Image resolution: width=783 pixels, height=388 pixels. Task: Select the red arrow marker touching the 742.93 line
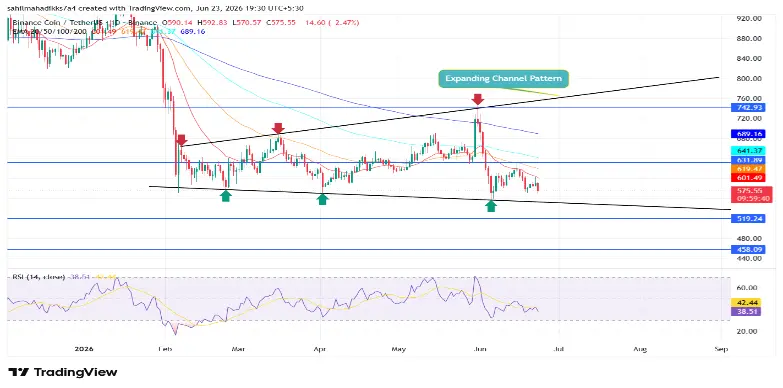[477, 99]
